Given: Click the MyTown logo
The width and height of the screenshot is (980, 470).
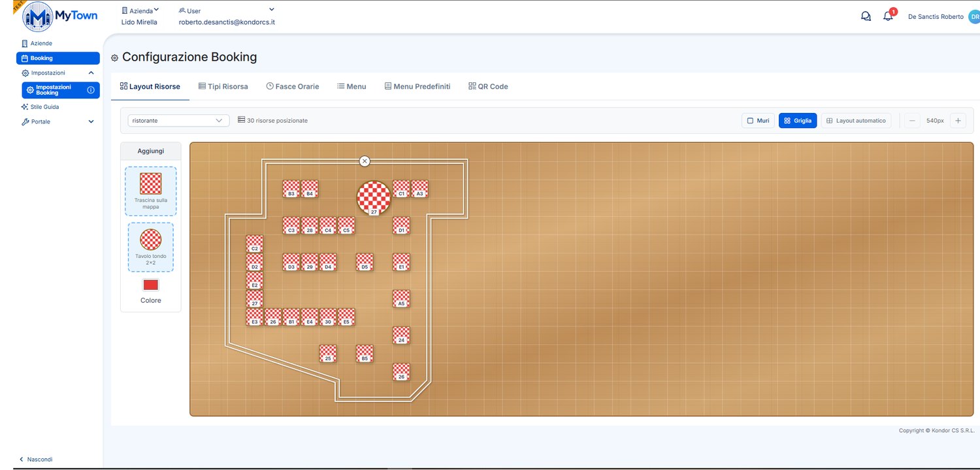Looking at the screenshot, I should (60, 17).
